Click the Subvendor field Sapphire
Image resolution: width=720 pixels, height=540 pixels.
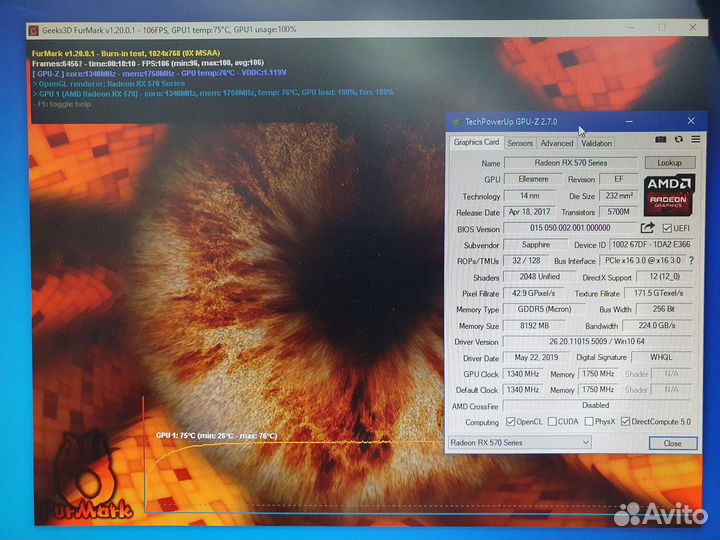click(536, 244)
